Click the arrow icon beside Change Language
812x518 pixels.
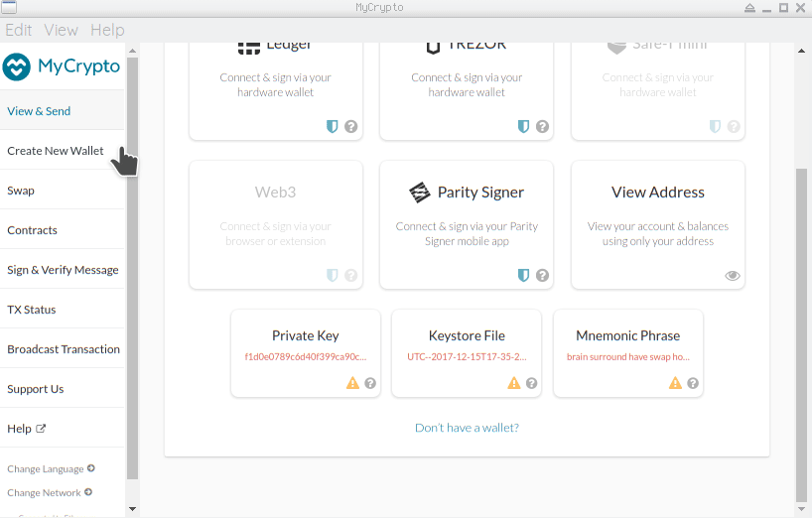[91, 468]
